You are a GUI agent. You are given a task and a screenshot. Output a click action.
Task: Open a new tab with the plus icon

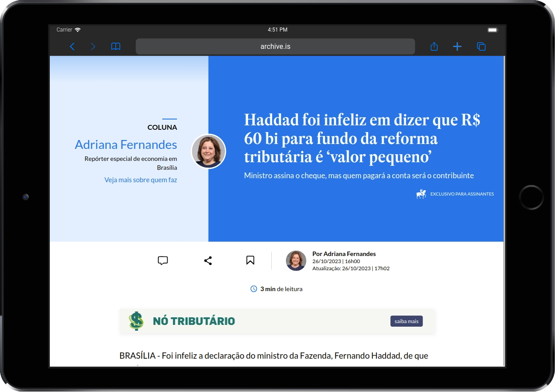(457, 46)
